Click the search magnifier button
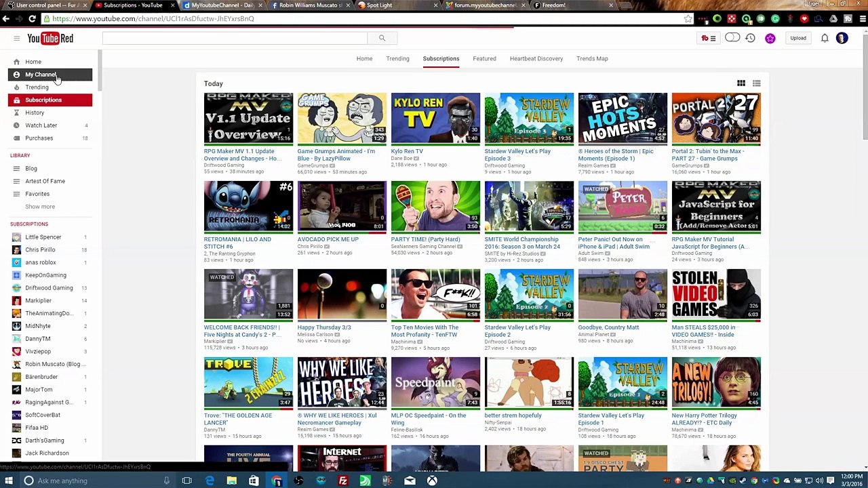The width and height of the screenshot is (868, 488). click(382, 39)
